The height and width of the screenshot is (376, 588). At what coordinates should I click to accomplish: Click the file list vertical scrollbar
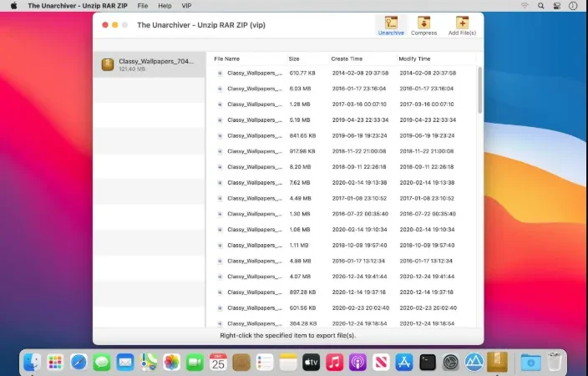click(x=479, y=90)
